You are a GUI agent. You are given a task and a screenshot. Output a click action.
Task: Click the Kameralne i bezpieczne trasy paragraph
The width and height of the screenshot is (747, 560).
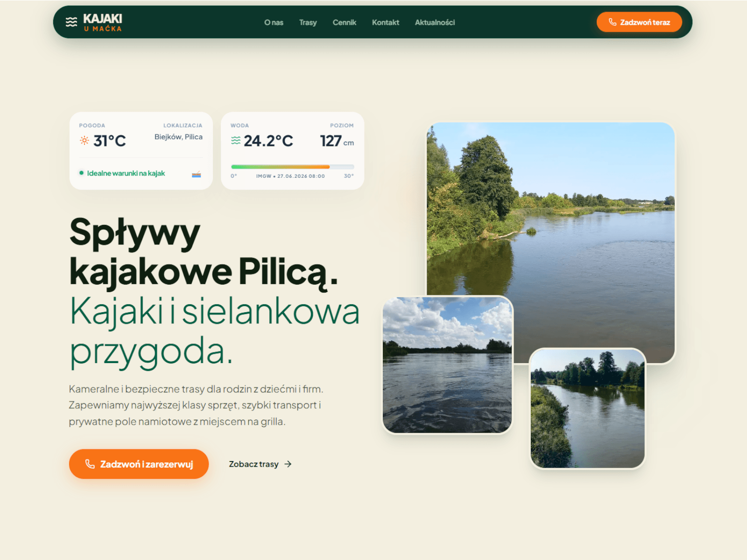click(x=196, y=405)
